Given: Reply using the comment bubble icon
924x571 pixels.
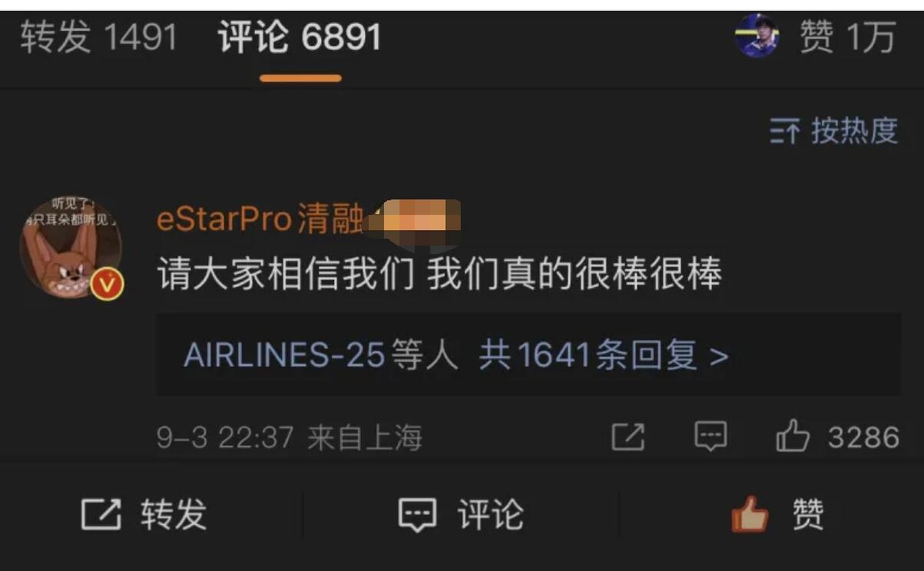Looking at the screenshot, I should point(710,437).
